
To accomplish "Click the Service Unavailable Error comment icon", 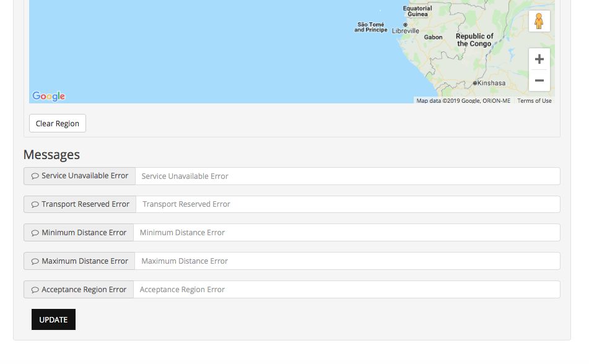I will 35,176.
